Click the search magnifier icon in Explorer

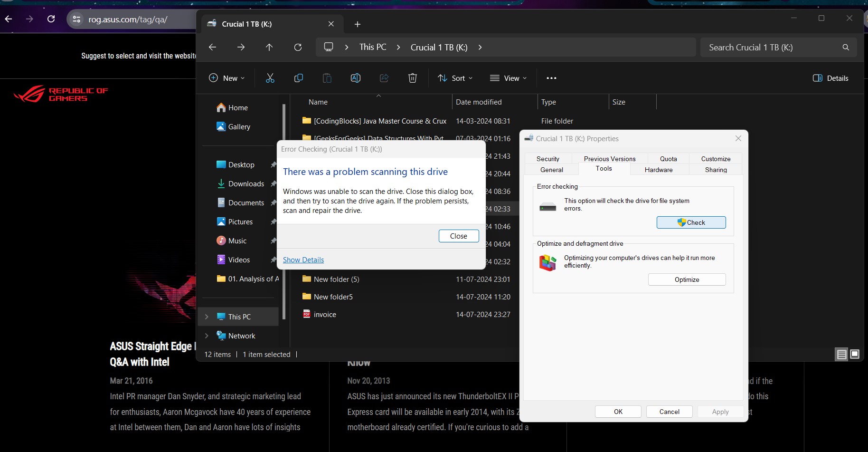pos(846,47)
